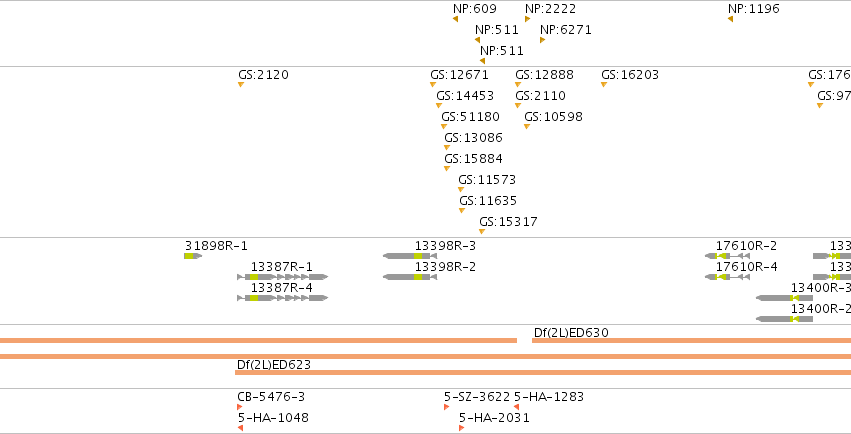
Task: Open the GS:16203 insertion marker
Action: click(x=604, y=85)
